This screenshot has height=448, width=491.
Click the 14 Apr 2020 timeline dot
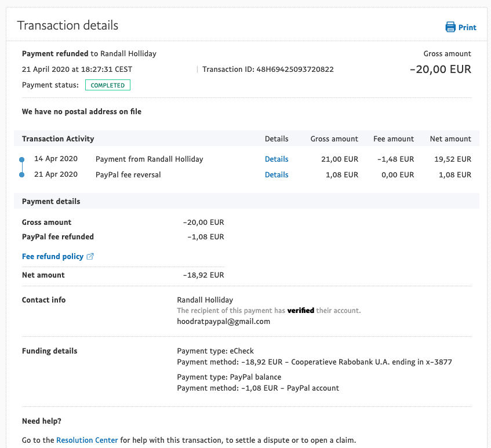[21, 159]
